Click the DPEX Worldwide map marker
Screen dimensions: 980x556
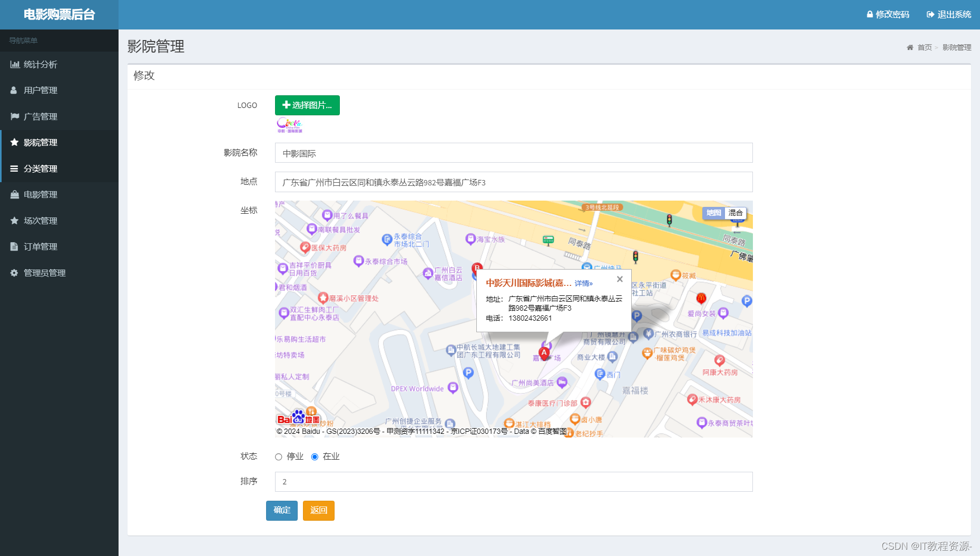pos(453,388)
